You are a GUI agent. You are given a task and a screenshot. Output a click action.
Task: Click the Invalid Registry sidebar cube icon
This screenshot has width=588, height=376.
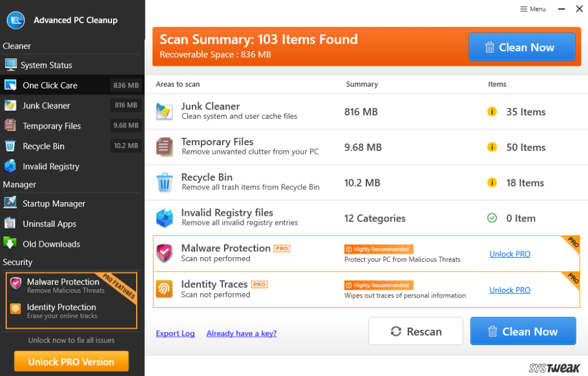point(10,166)
